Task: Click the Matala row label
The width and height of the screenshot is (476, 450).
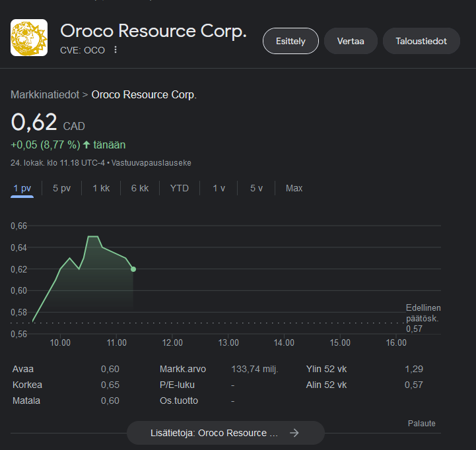Action: point(26,401)
